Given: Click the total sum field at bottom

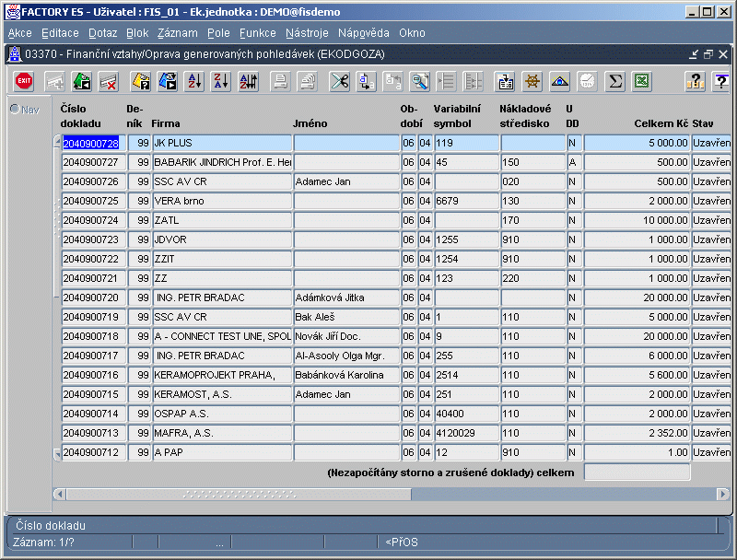Looking at the screenshot, I should [637, 472].
